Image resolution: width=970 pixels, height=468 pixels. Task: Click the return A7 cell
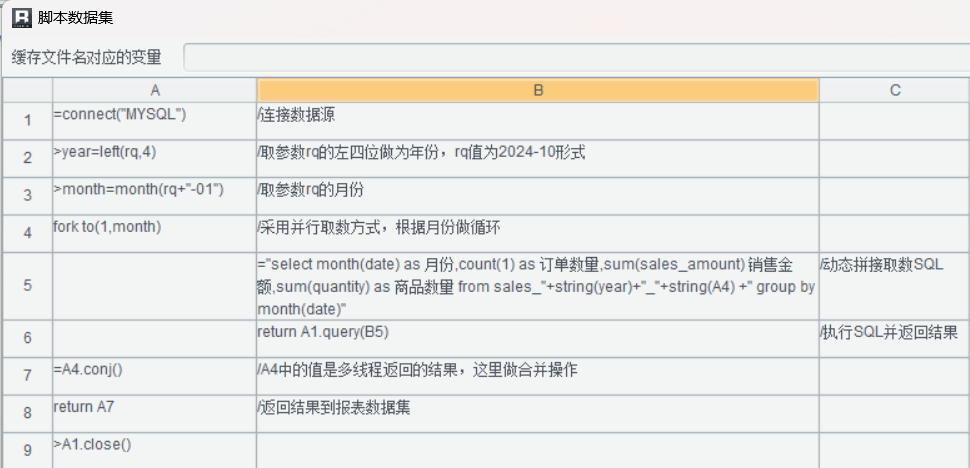[154, 413]
